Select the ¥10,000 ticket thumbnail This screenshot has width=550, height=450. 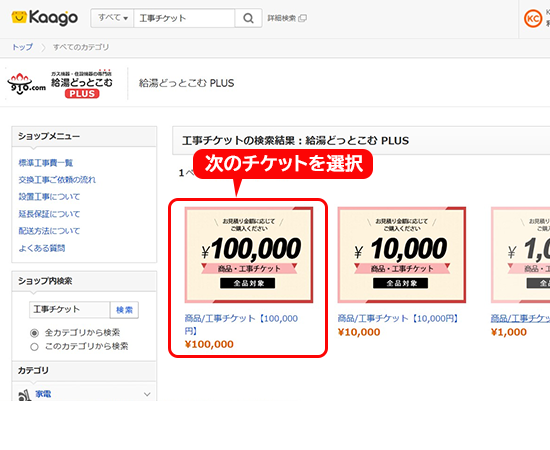click(x=402, y=255)
